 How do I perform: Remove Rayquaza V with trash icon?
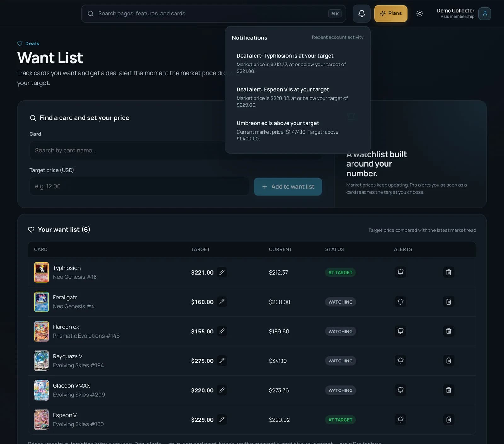(449, 361)
